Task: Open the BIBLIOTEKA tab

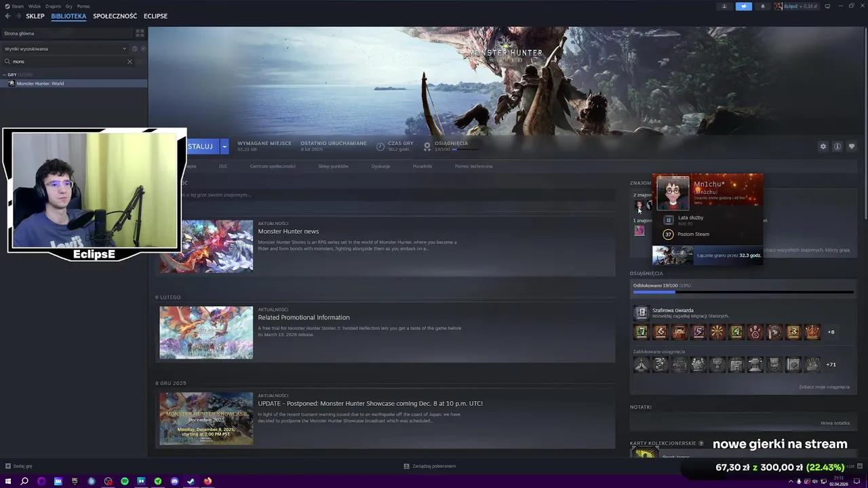Action: 68,16
